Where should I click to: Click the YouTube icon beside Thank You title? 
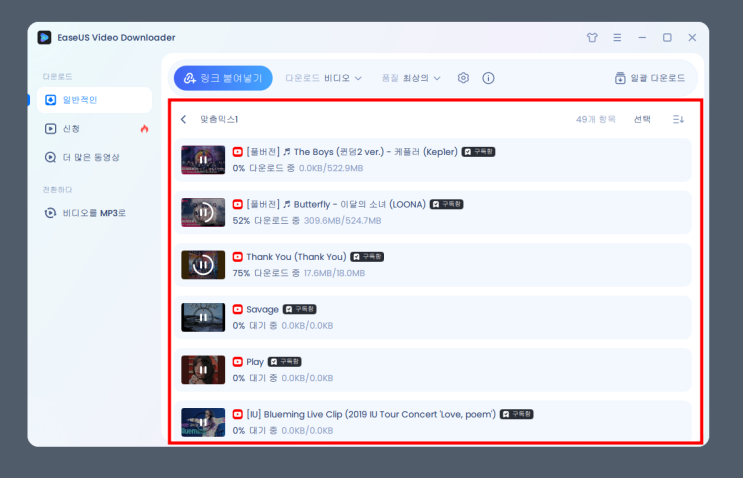click(x=238, y=257)
